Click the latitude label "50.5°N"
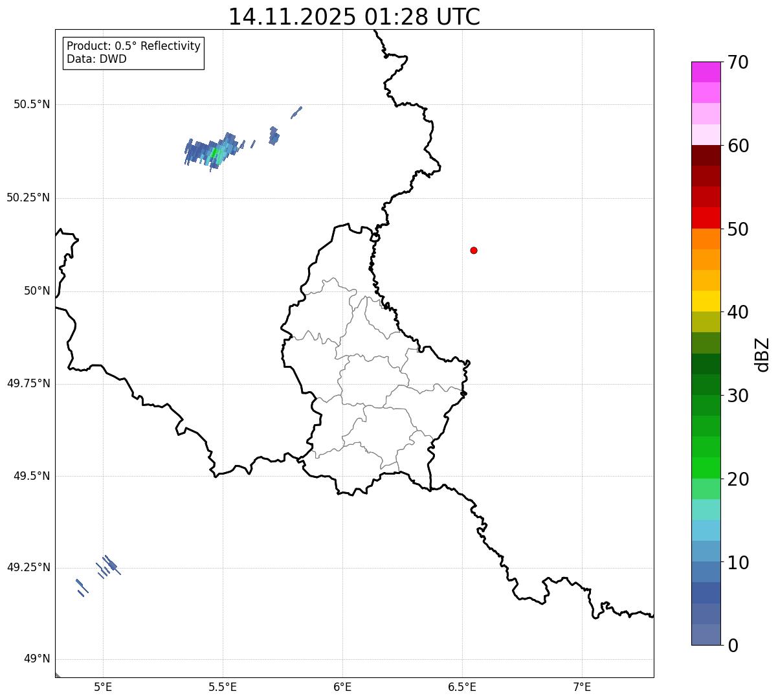 coord(32,104)
